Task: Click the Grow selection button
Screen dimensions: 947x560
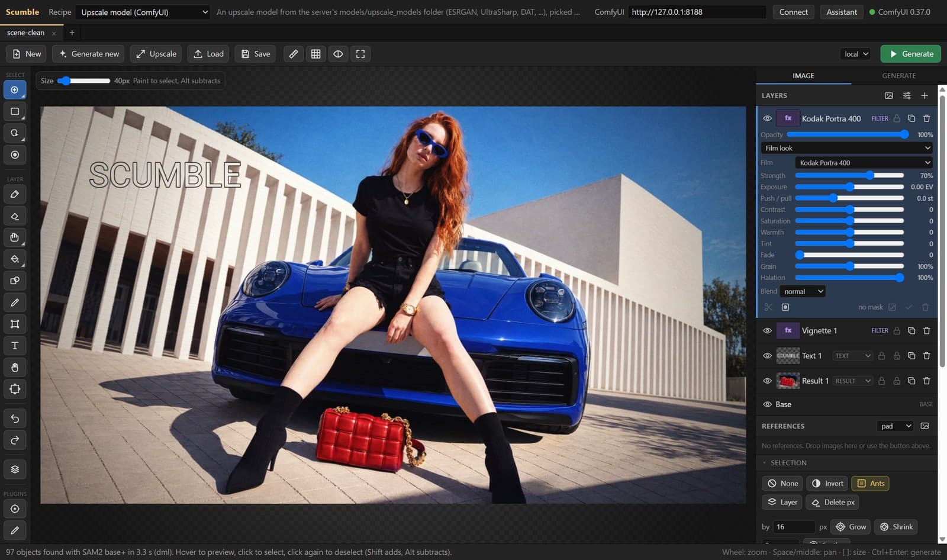Action: (x=851, y=527)
